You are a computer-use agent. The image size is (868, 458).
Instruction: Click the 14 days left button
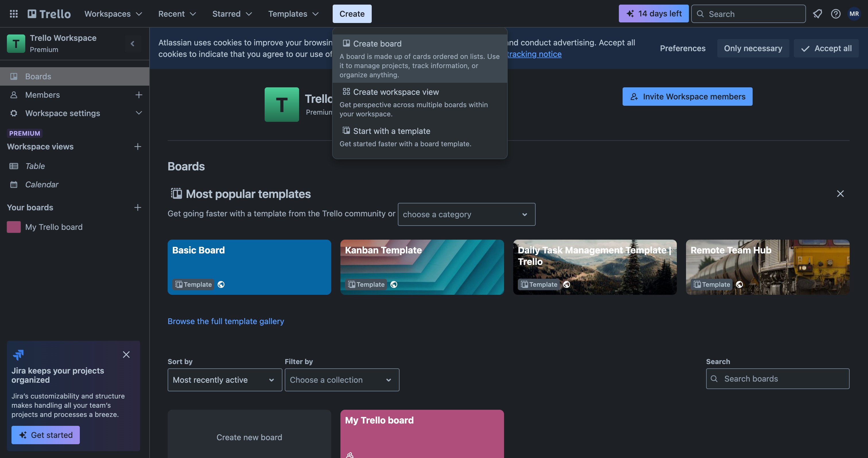pos(653,14)
